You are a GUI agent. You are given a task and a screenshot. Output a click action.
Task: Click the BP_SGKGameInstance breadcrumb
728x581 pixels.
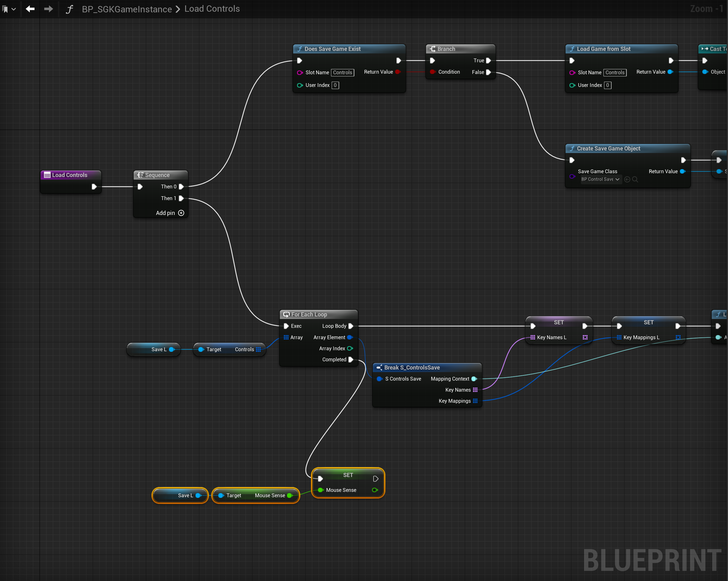pyautogui.click(x=127, y=9)
